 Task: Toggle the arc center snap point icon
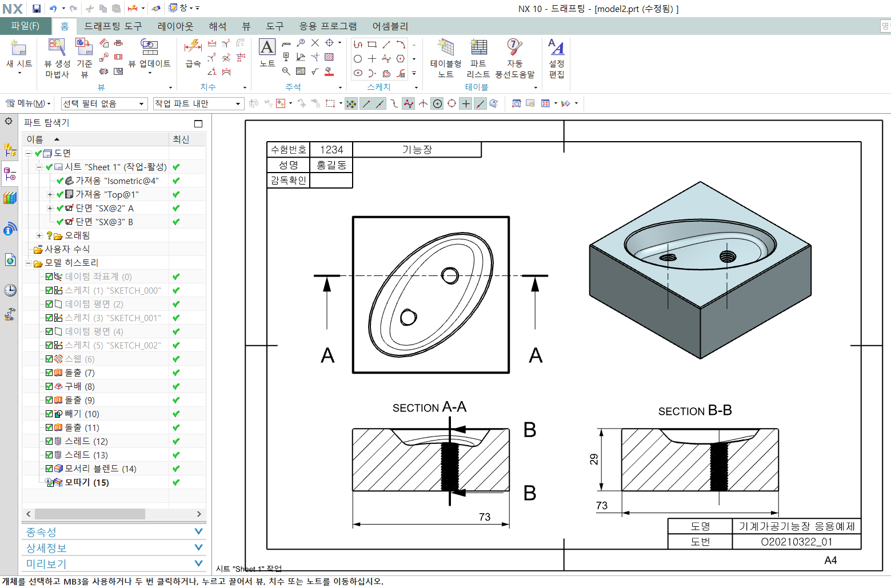pyautogui.click(x=437, y=103)
